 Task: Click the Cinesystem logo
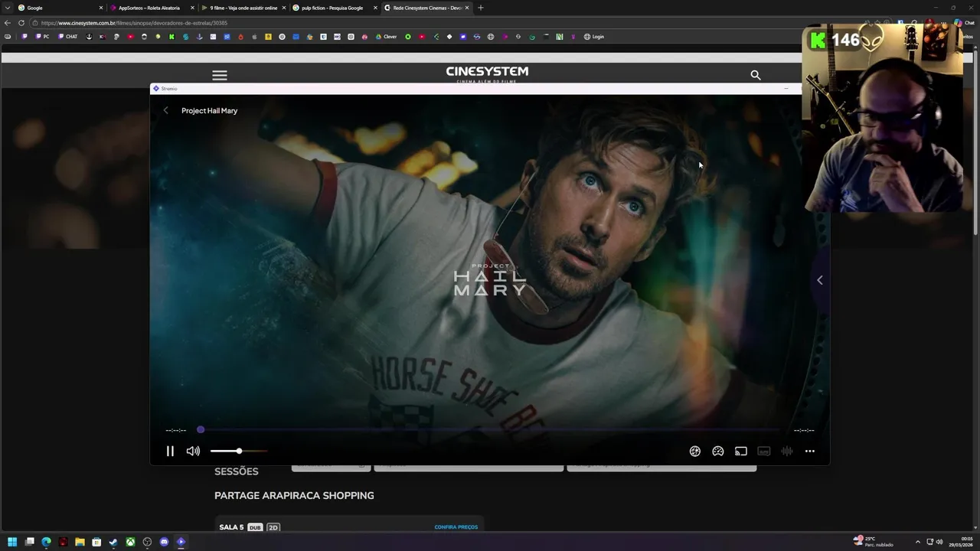(487, 74)
